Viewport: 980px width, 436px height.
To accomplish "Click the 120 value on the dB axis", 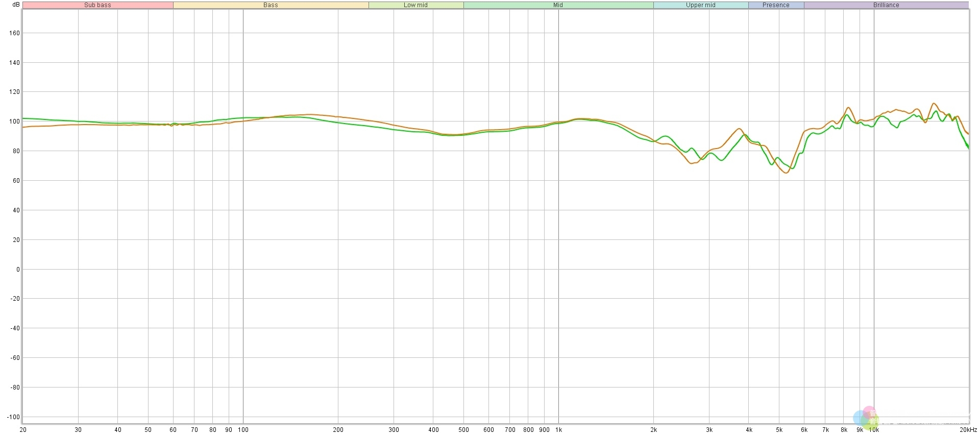I will pos(14,92).
